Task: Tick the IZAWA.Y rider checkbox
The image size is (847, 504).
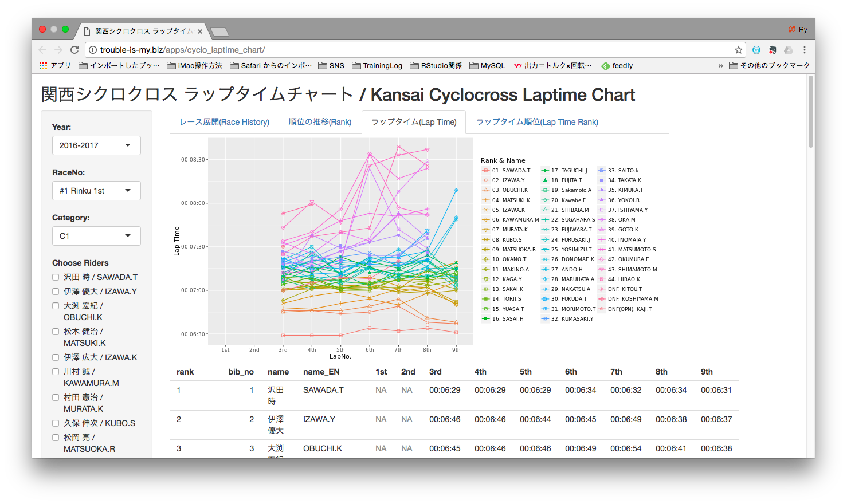Action: [x=56, y=292]
